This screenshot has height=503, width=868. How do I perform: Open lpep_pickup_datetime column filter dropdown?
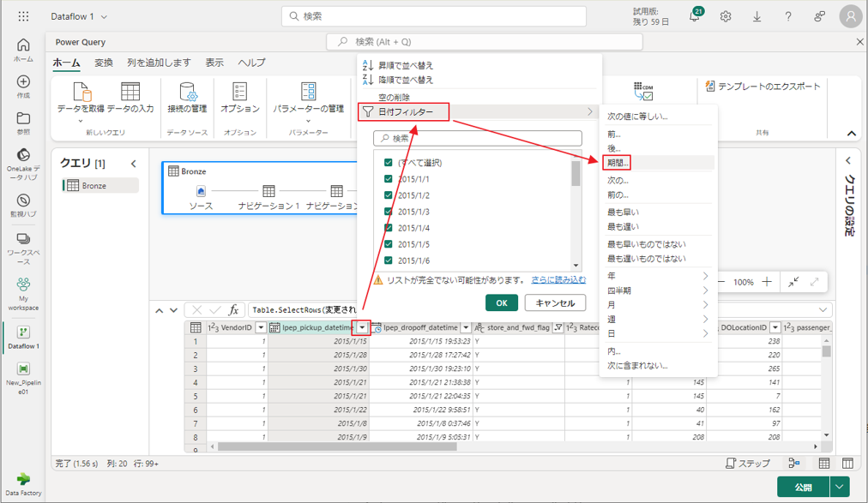(363, 327)
